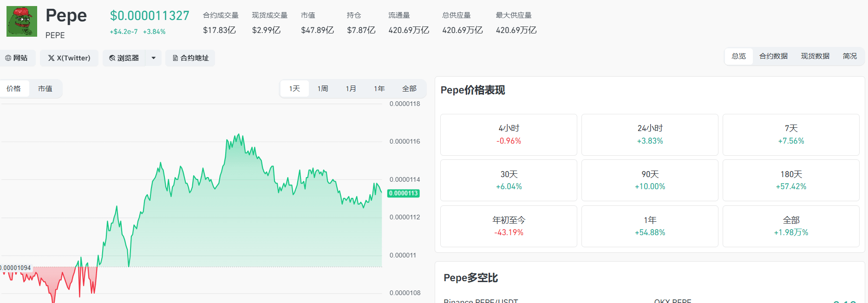
Task: Click the Pepe价格表现 heading
Action: [473, 90]
